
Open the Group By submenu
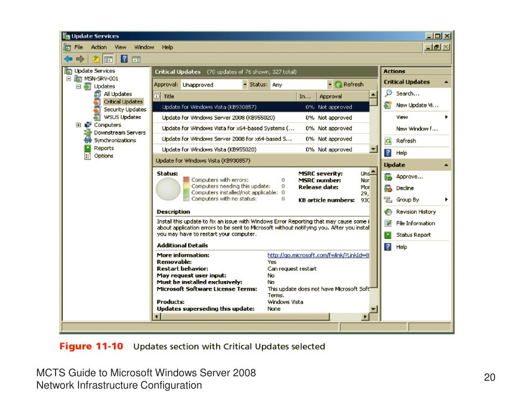coord(416,200)
